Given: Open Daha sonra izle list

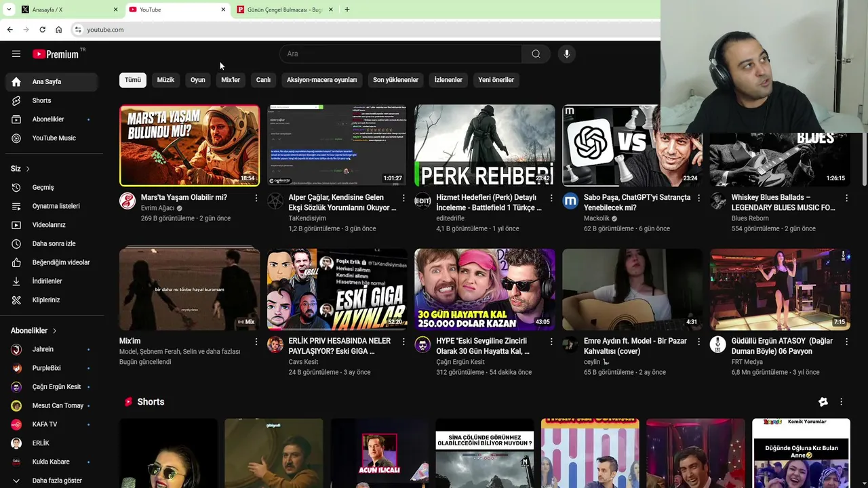Looking at the screenshot, I should 52,243.
